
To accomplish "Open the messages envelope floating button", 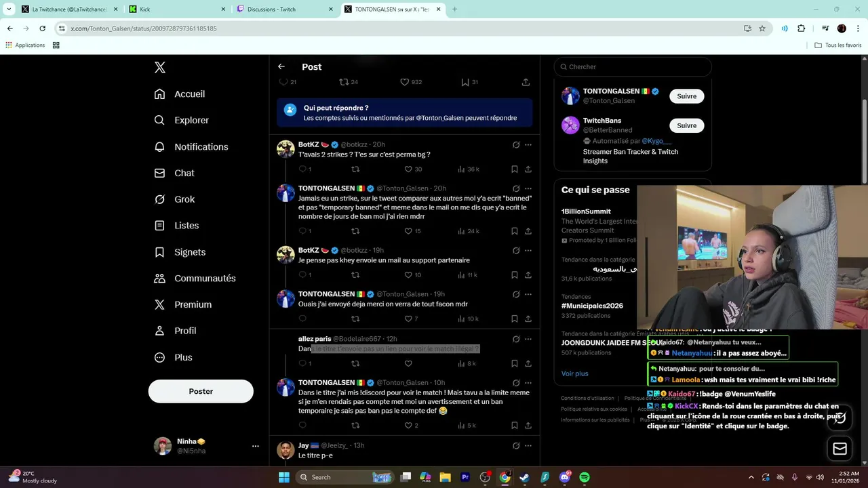I will [840, 449].
